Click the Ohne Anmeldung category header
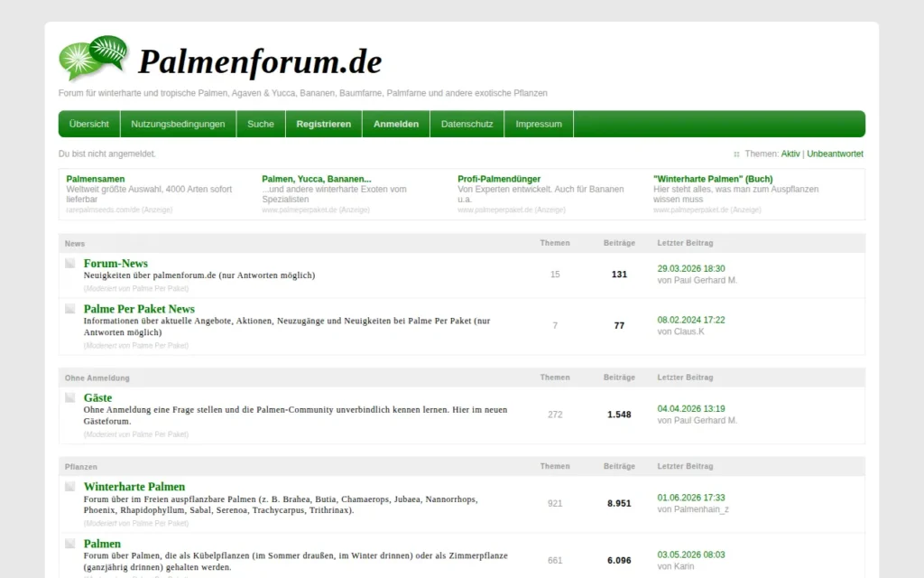Screen dimensions: 924x578 pos(97,378)
